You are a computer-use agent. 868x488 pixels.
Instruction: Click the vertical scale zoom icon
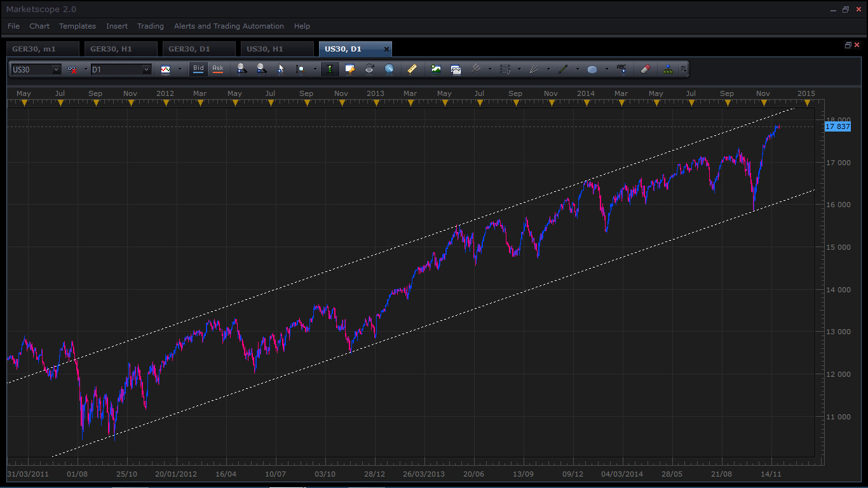tap(301, 69)
